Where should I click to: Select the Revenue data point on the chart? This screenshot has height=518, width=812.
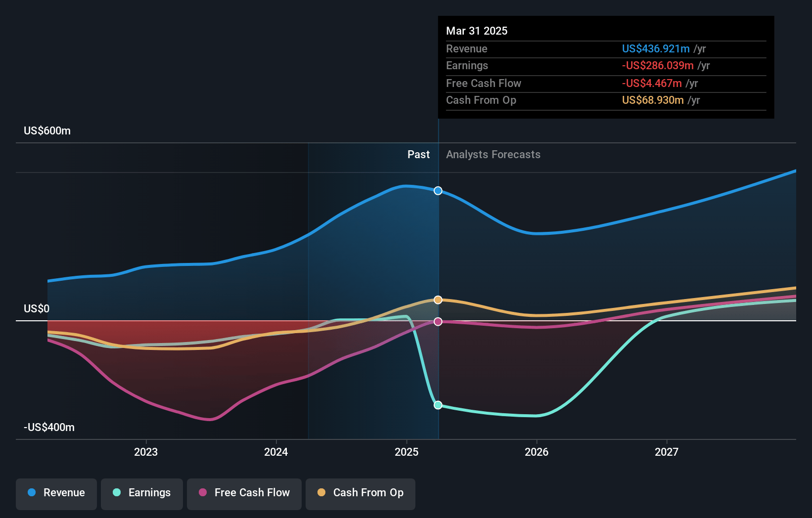[x=438, y=191]
